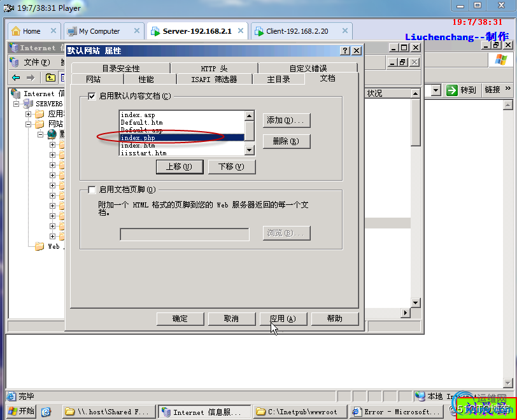The width and height of the screenshot is (517, 420).
Task: Select iisstart.htm in document list
Action: pyautogui.click(x=182, y=153)
